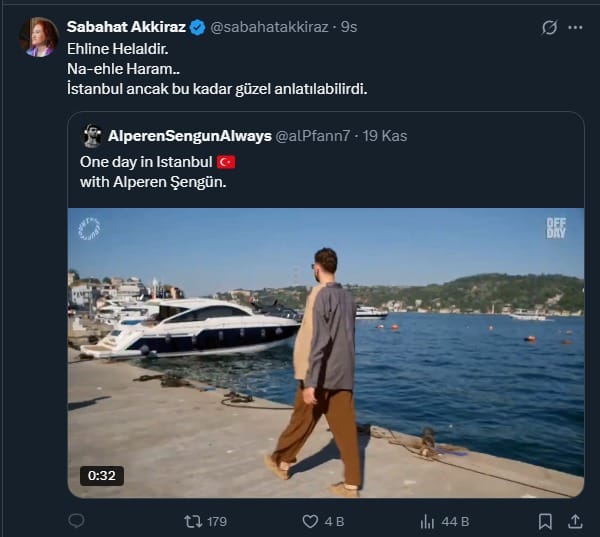
Task: Repost the tweet via retweet icon
Action: point(193,521)
